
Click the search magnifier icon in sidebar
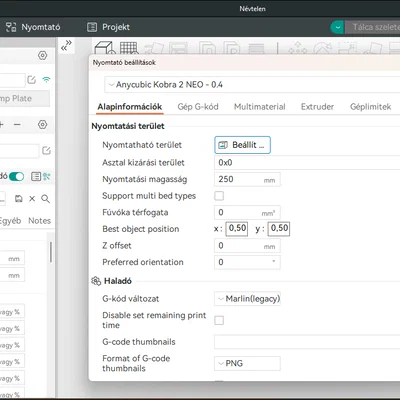pos(45,199)
